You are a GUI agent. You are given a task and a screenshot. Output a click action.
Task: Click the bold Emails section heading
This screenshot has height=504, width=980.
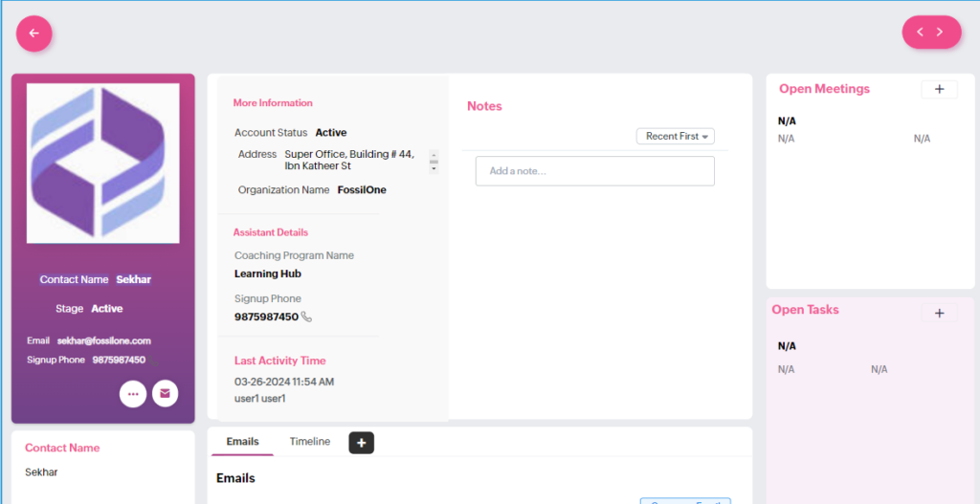click(x=235, y=478)
